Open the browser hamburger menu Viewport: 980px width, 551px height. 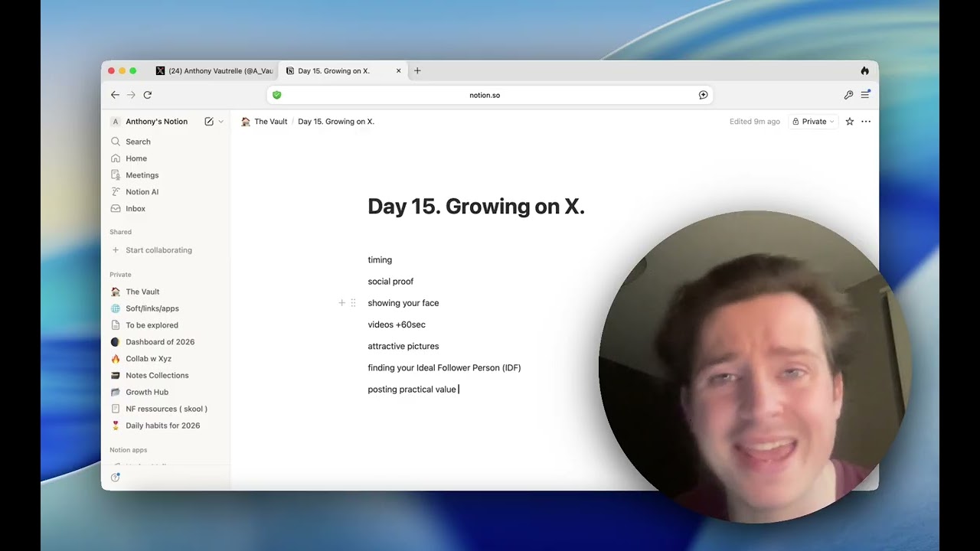[x=865, y=95]
